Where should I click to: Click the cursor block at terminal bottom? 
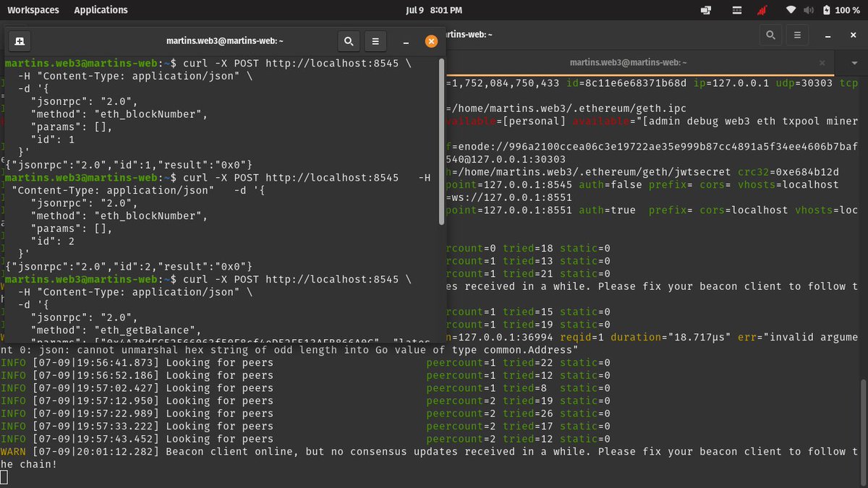point(4,476)
